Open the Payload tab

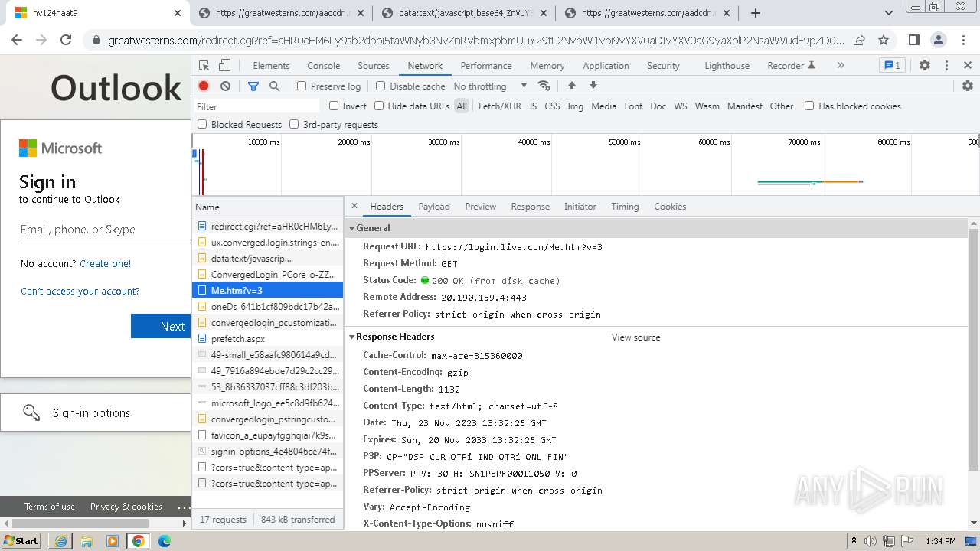point(434,207)
